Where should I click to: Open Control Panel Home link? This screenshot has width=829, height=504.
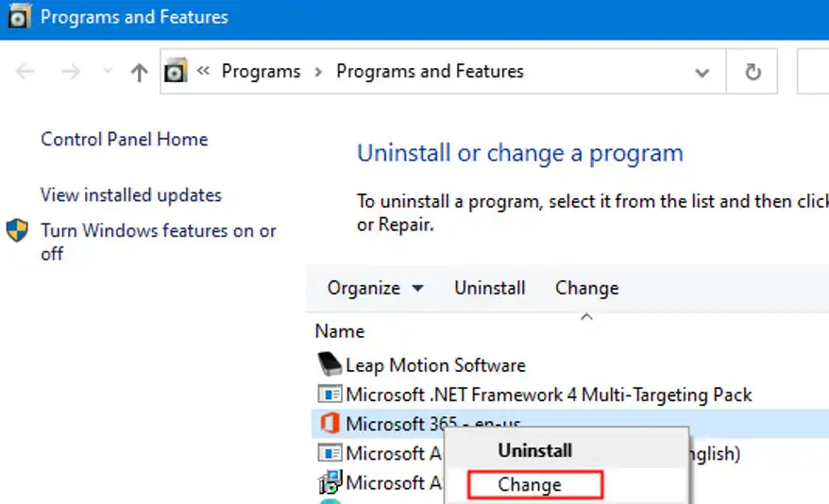[124, 139]
